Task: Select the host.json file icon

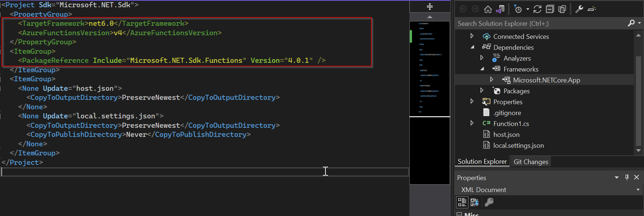Action: (486, 134)
